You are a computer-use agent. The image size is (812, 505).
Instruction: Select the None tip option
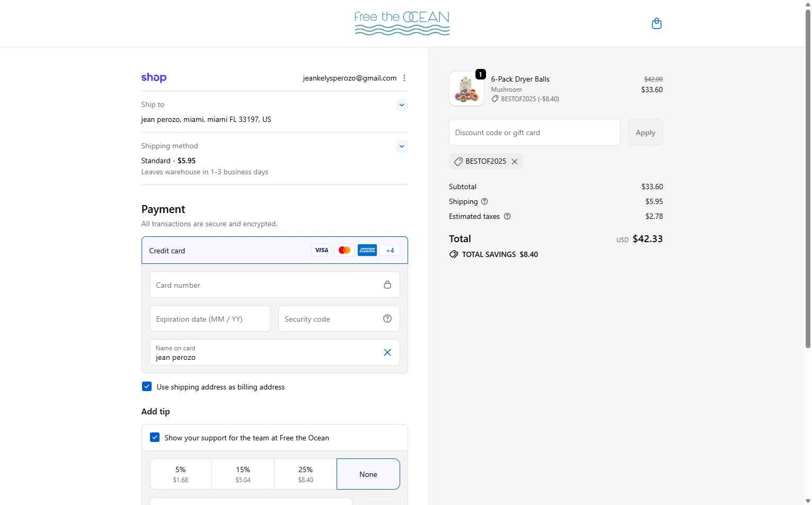(368, 474)
